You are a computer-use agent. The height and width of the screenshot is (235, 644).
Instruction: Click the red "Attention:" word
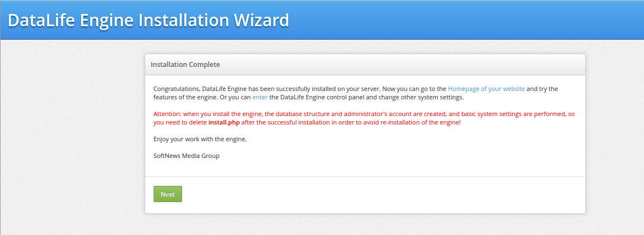tap(169, 114)
